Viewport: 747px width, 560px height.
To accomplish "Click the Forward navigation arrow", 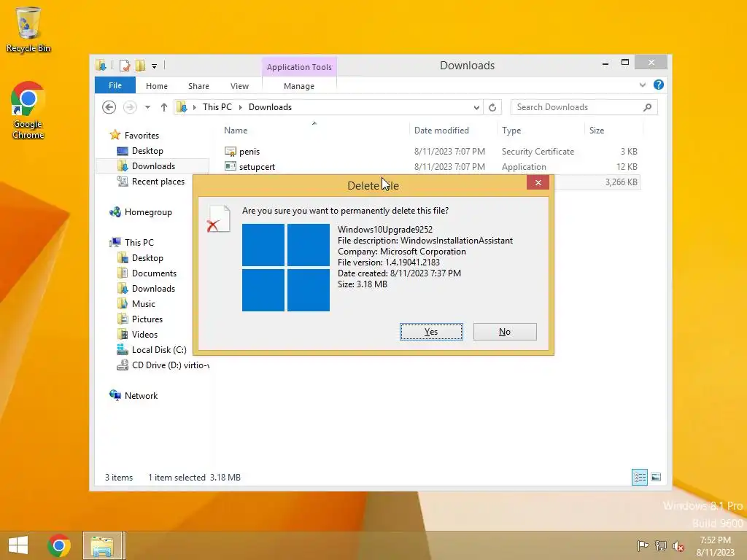I will coord(130,107).
